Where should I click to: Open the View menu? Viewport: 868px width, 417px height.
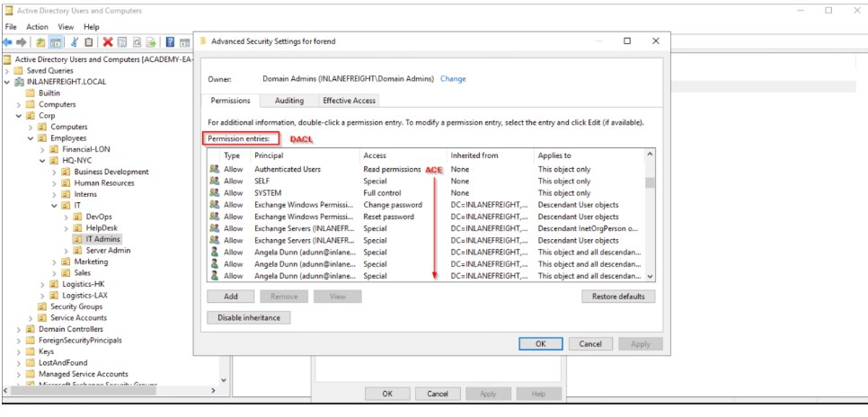(66, 27)
